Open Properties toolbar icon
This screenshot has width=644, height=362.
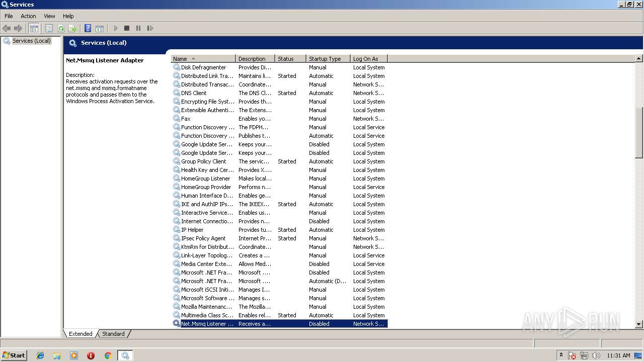(x=49, y=28)
